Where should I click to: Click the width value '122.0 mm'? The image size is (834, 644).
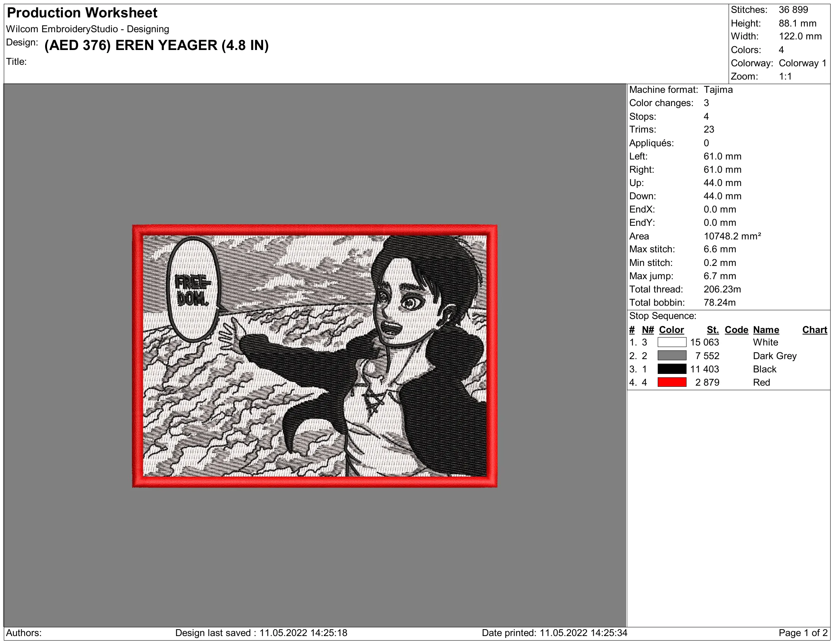point(800,37)
